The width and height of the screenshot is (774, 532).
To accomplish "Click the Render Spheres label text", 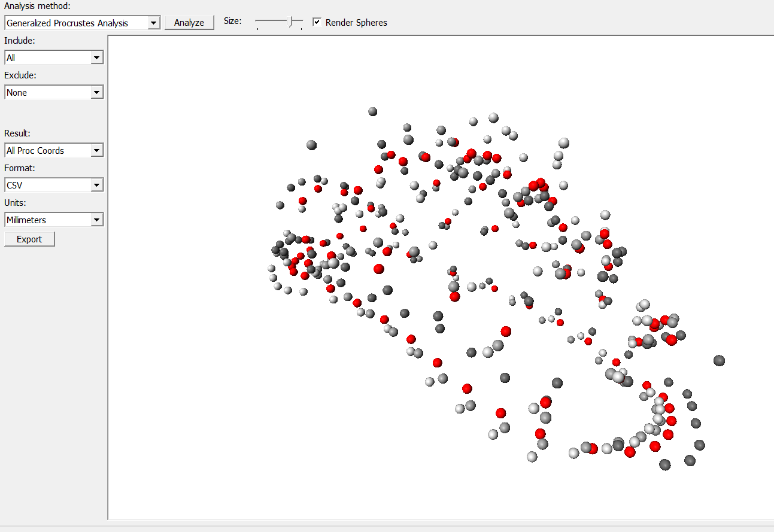I will click(356, 23).
